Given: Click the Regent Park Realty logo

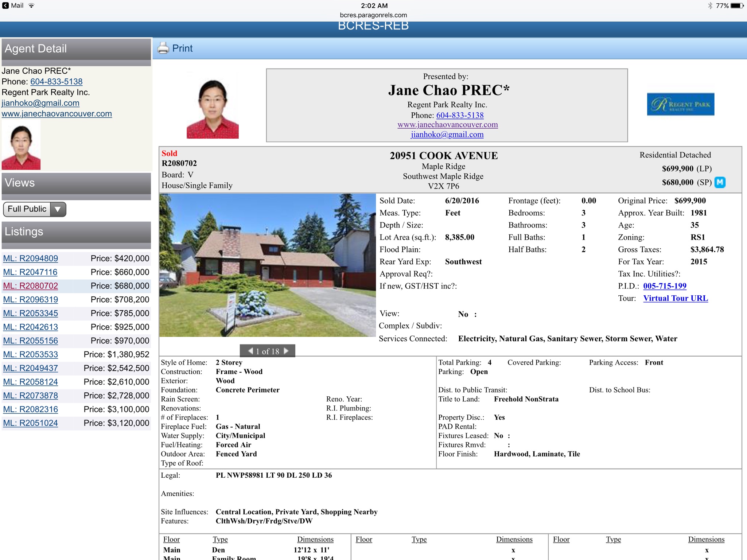Looking at the screenshot, I should coord(680,104).
